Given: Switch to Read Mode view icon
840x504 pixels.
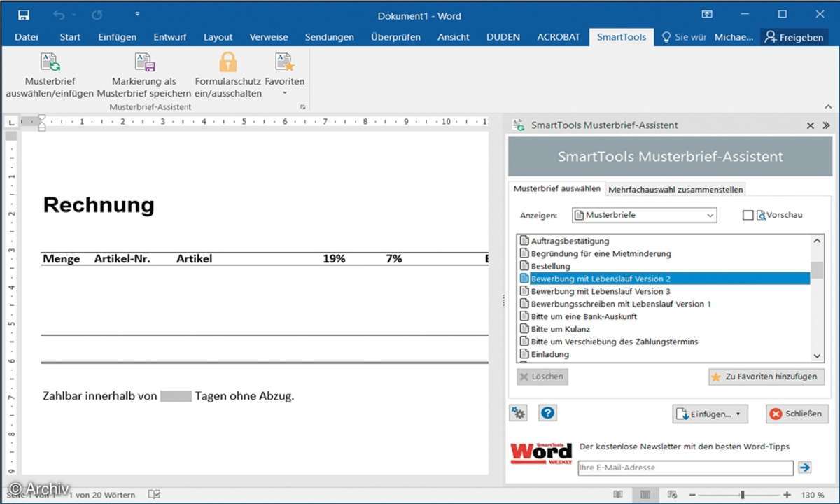Looking at the screenshot, I should click(618, 495).
